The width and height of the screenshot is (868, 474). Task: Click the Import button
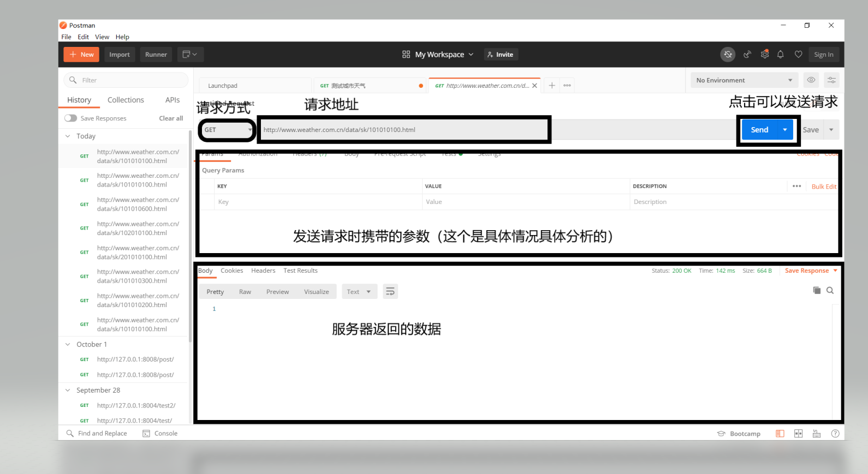coord(120,55)
